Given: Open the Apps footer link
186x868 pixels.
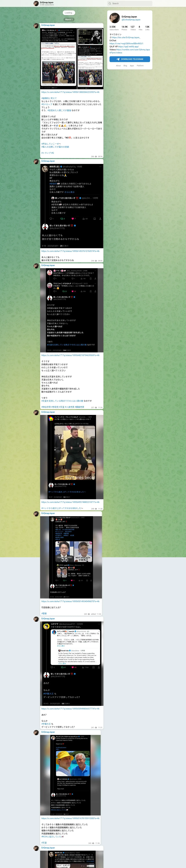Looking at the screenshot, I should tap(132, 66).
